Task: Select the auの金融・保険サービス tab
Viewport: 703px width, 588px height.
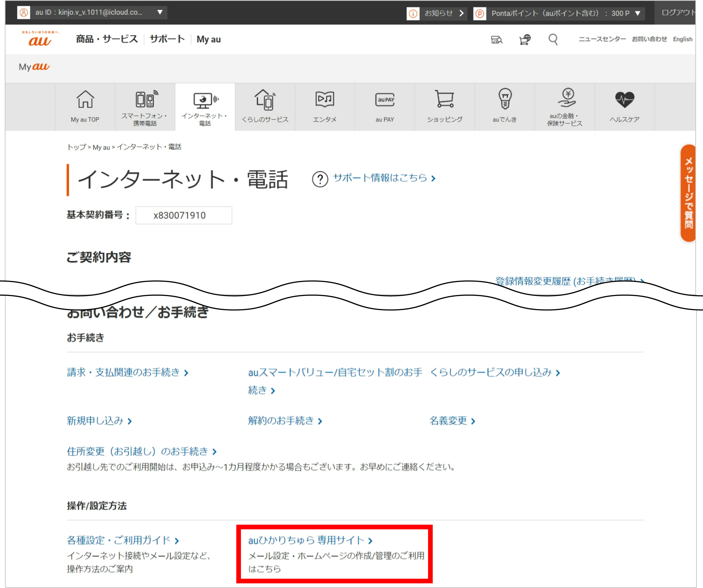Action: pyautogui.click(x=565, y=107)
